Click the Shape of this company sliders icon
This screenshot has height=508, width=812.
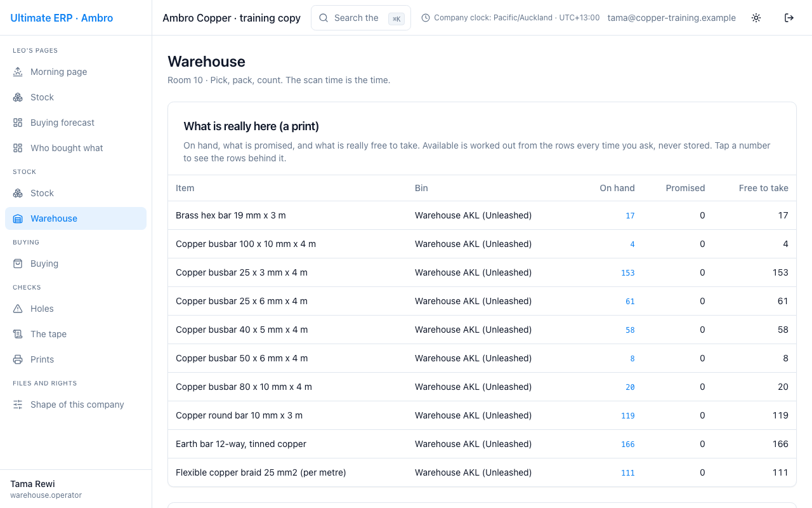point(18,404)
